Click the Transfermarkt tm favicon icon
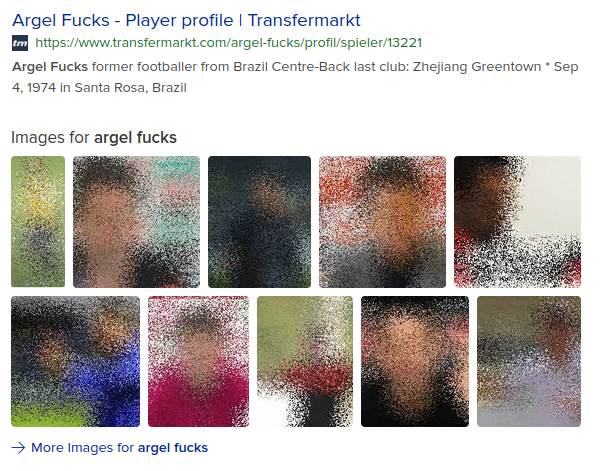600x471 pixels. 20,43
